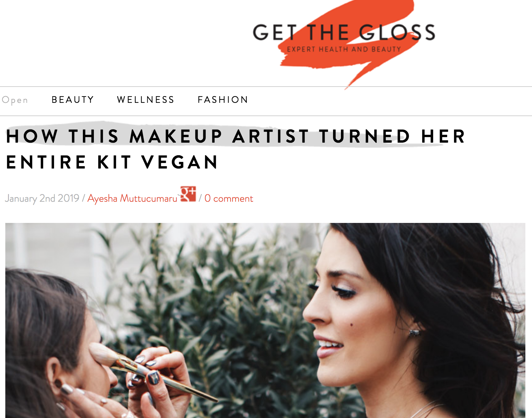Click the woman's earring in the photo

coord(415,332)
